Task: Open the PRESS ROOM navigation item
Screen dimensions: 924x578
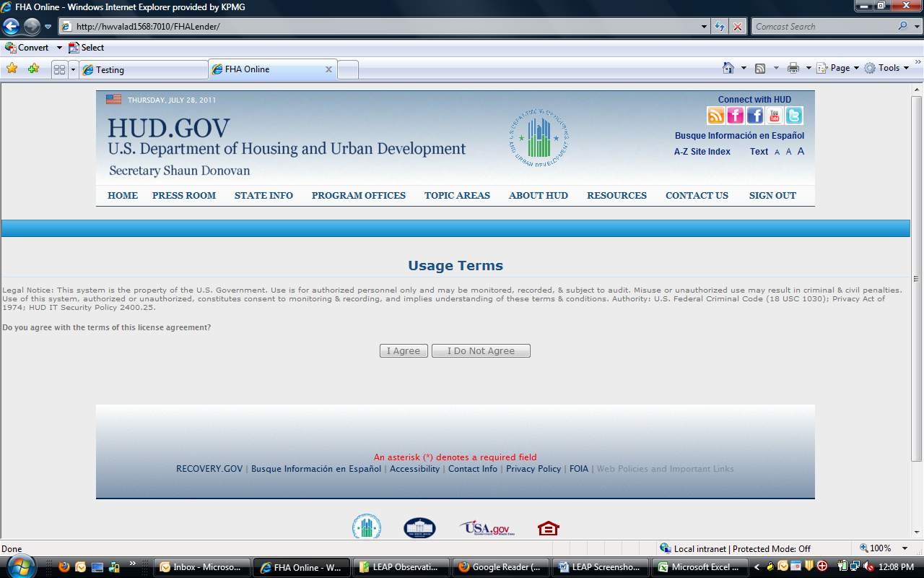Action: [184, 195]
